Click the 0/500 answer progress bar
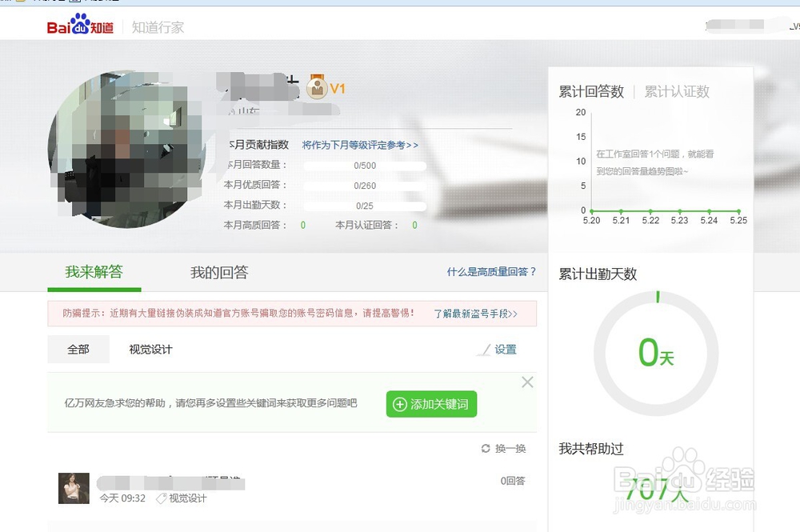Image resolution: width=800 pixels, height=532 pixels. coord(364,166)
